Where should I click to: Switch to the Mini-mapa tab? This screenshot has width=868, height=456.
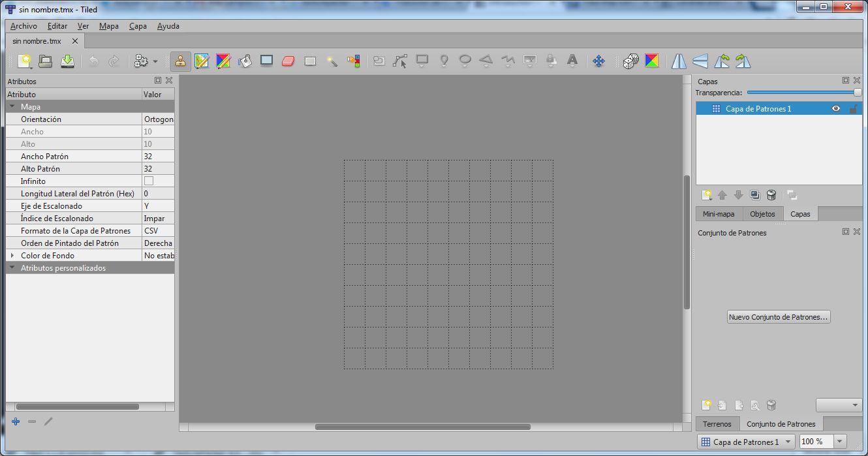[719, 213]
